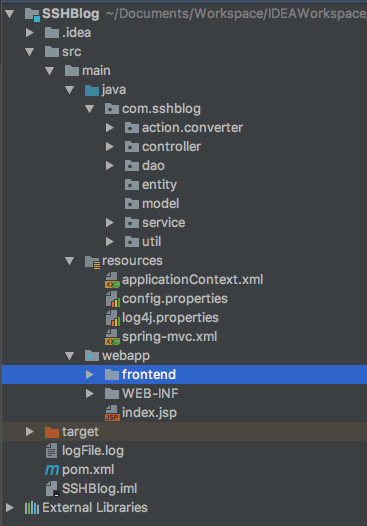Click the blue java source folder icon
Image resolution: width=367 pixels, height=526 pixels.
(92, 90)
